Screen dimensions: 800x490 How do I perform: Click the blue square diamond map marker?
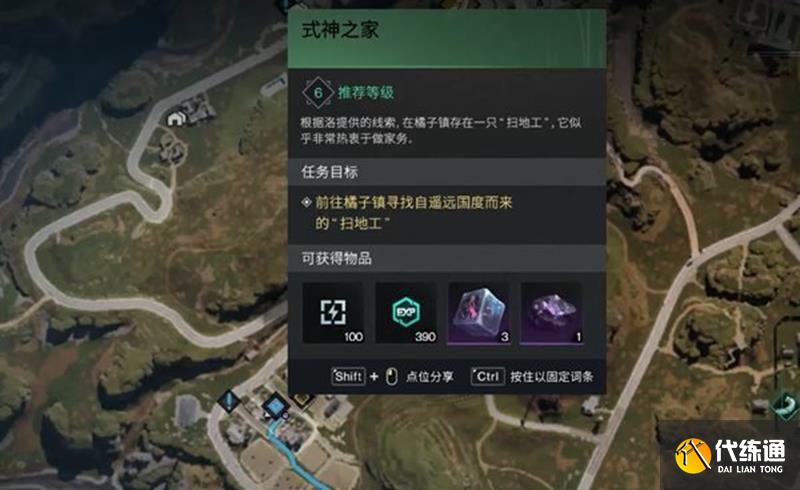[276, 407]
